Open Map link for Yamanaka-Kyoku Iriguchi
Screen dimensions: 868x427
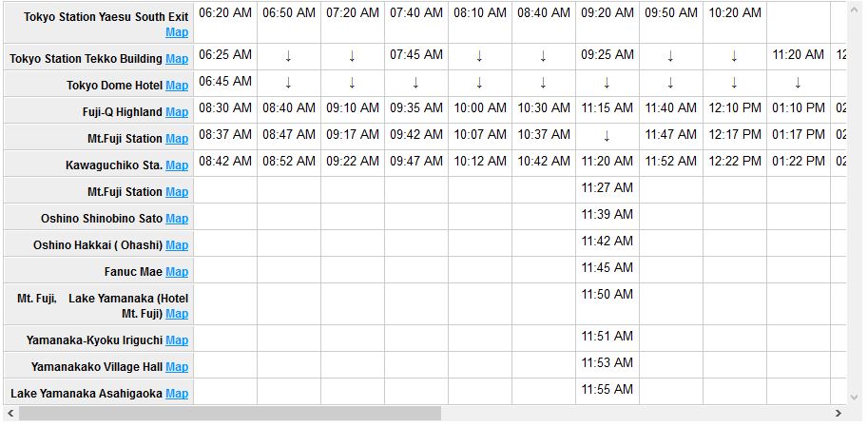click(x=177, y=340)
